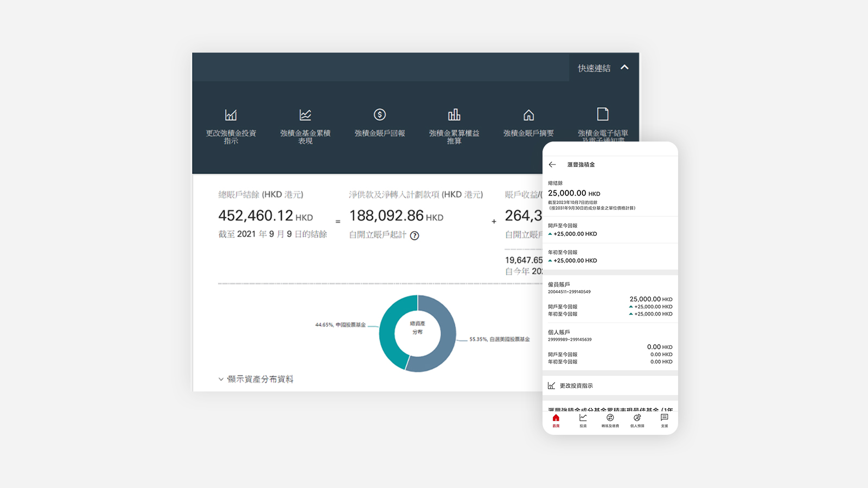This screenshot has height=488, width=868.
Task: Click the 強積金賬戶摘要 home icon
Action: (528, 115)
